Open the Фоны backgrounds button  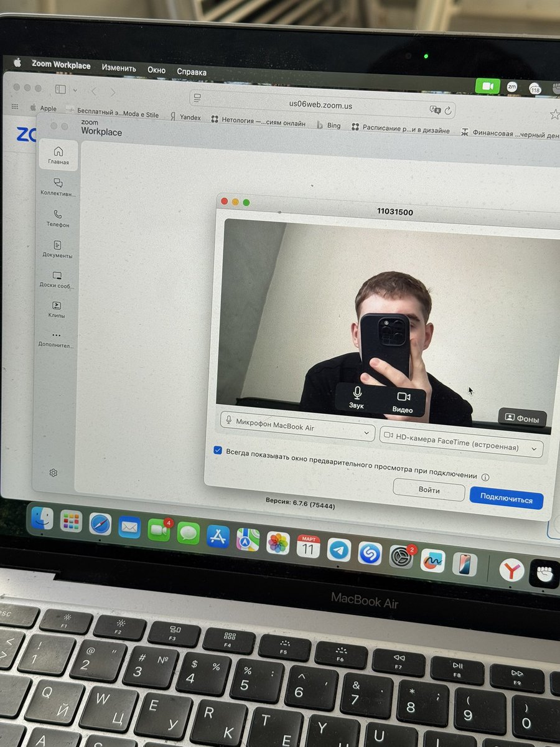[523, 418]
